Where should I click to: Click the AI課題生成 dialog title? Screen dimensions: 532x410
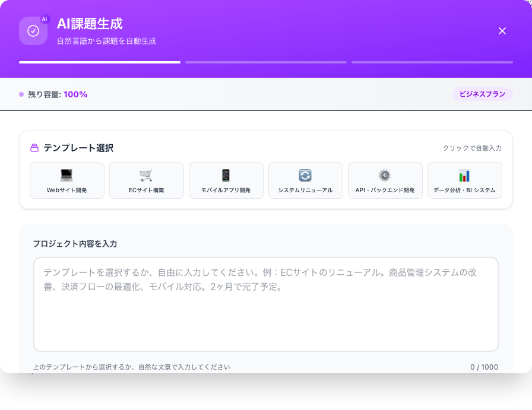(90, 24)
